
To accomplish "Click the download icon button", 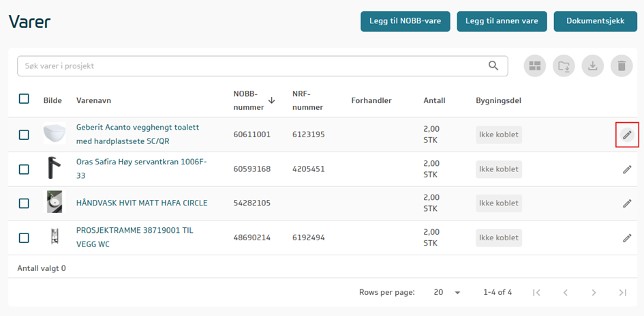I will click(593, 66).
